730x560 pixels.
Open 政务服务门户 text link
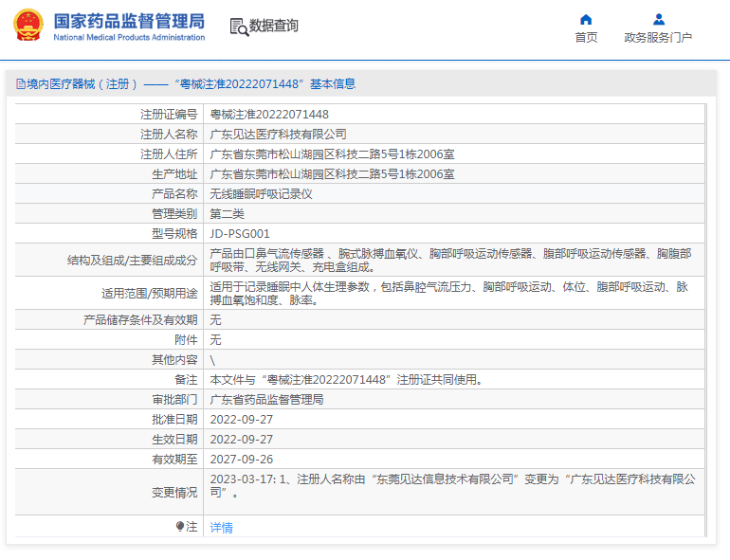(x=658, y=37)
